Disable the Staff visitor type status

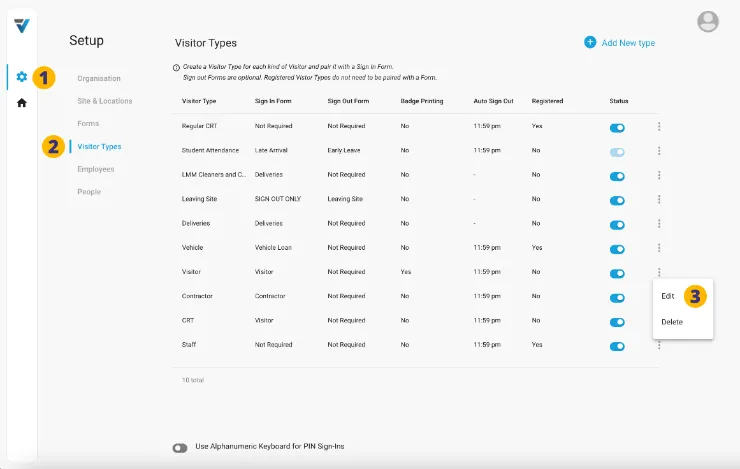tap(617, 346)
